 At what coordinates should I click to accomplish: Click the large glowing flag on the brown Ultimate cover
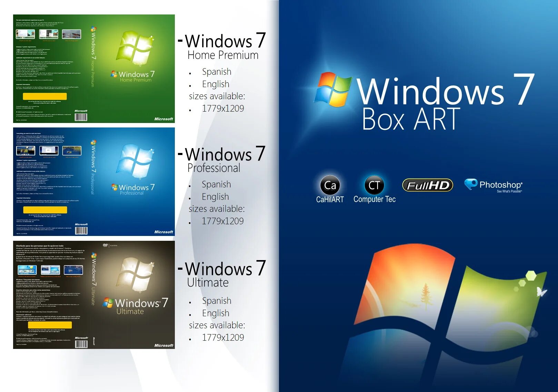(135, 275)
